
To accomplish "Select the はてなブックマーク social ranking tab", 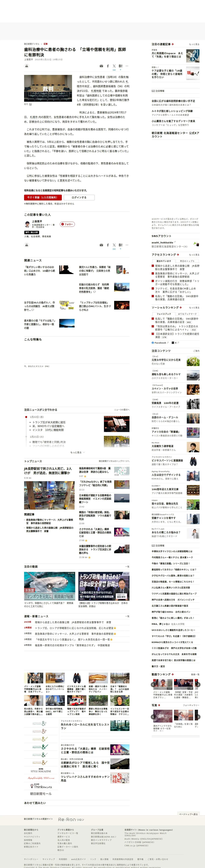I will point(187,314).
